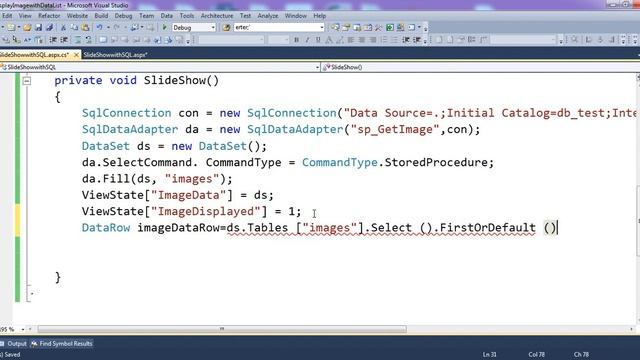Open the Website menu

77,16
